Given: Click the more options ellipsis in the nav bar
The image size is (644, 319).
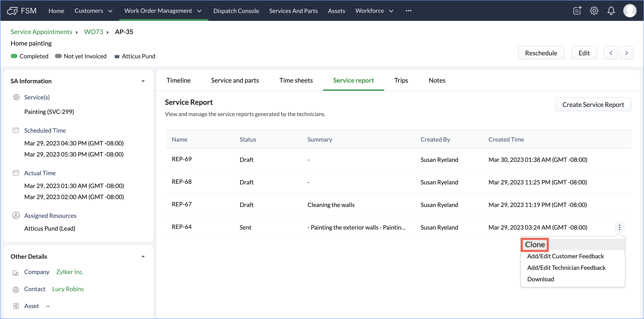Looking at the screenshot, I should pos(408,11).
